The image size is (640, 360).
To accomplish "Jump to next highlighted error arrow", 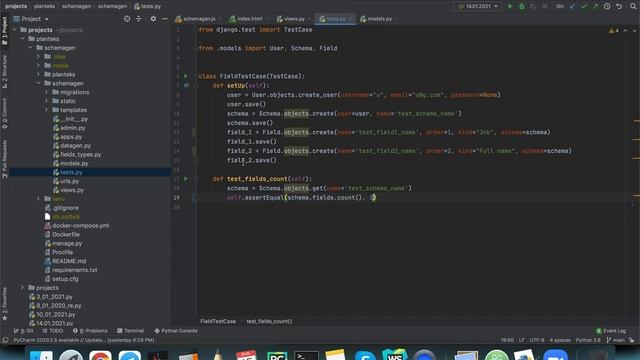I will [x=634, y=30].
